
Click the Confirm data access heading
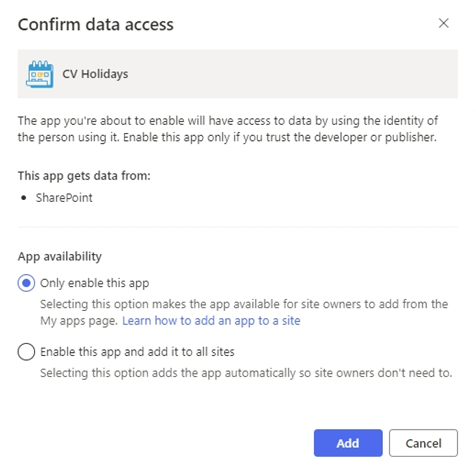click(96, 24)
